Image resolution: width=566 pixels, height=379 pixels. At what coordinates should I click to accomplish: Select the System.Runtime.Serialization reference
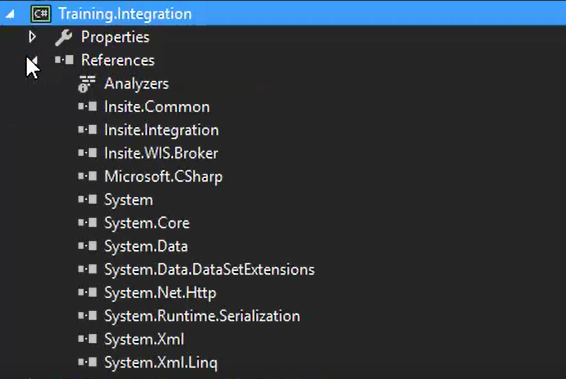coord(202,316)
